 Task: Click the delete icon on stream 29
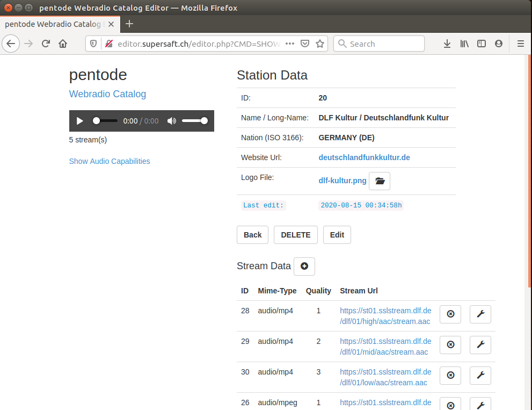click(450, 345)
